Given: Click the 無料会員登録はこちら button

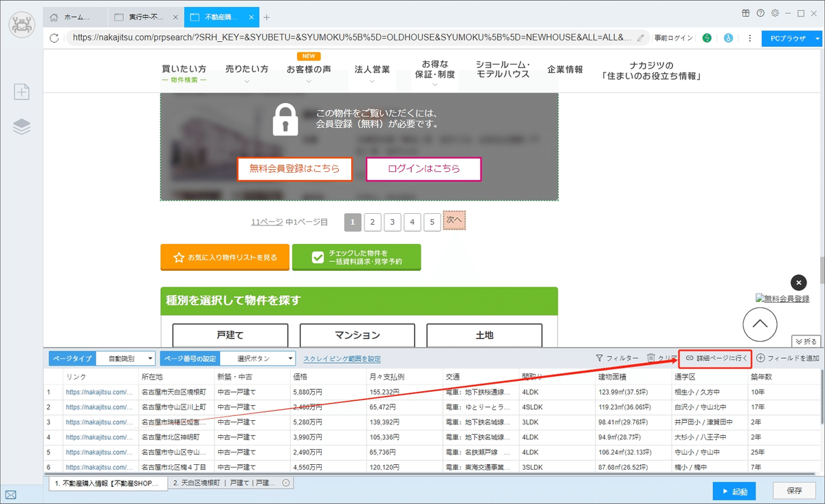Looking at the screenshot, I should 294,168.
